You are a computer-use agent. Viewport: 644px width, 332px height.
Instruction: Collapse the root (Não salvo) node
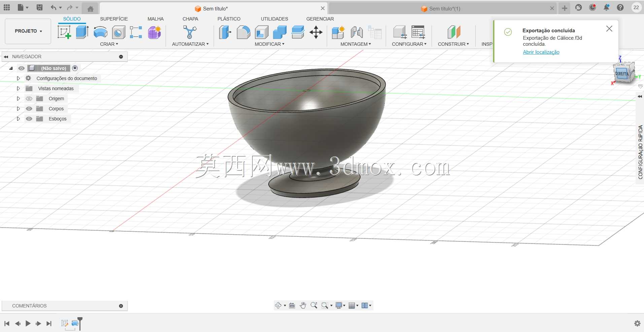tap(11, 68)
